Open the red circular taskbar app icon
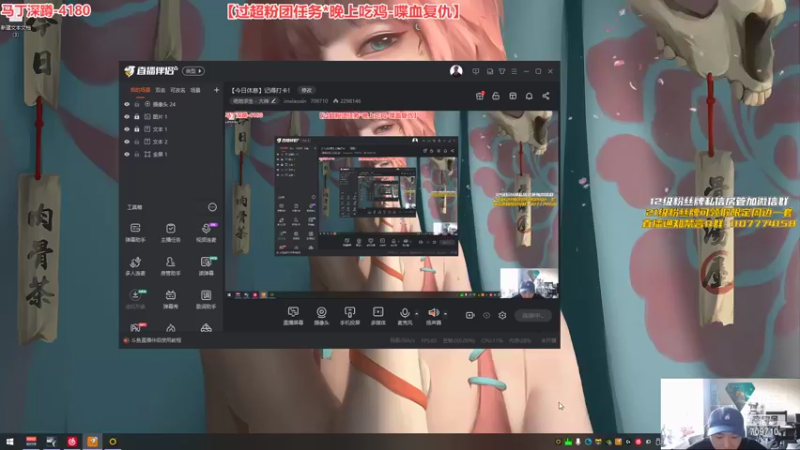 click(x=72, y=441)
